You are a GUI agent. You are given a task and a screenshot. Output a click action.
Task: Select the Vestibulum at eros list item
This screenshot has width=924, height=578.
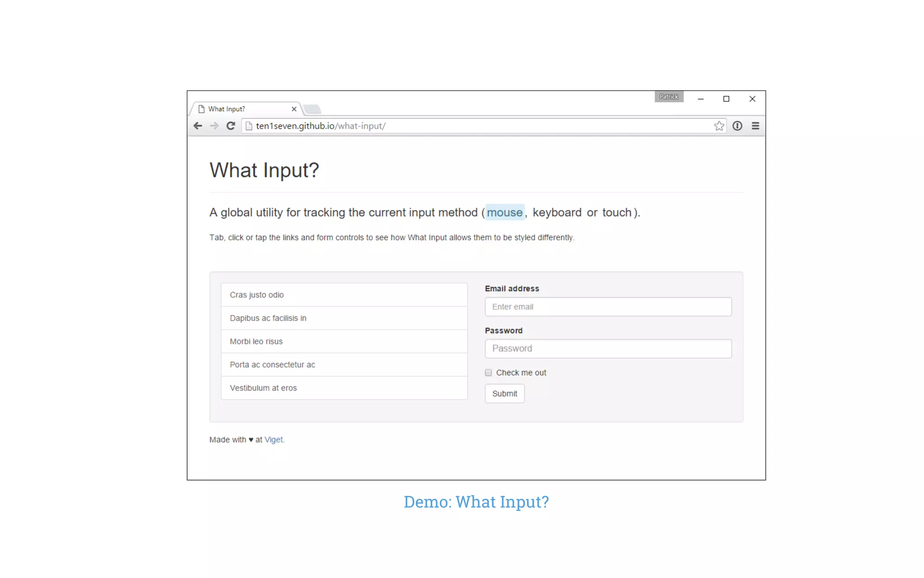tap(344, 388)
